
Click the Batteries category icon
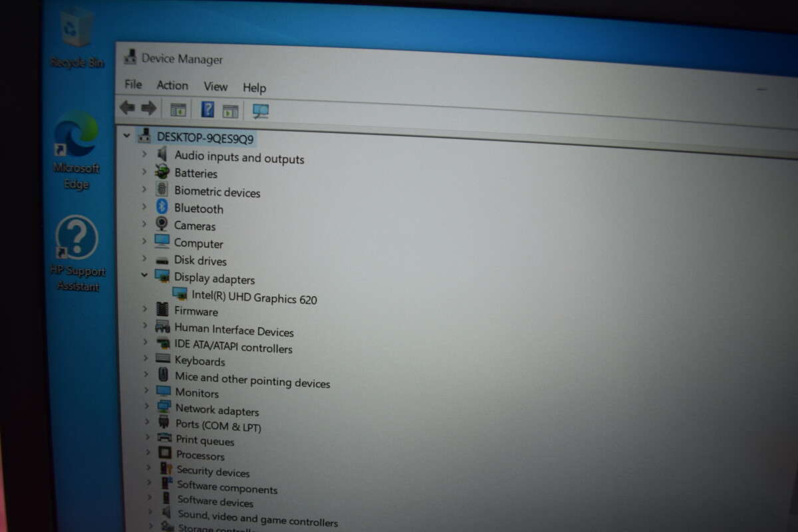tap(162, 172)
